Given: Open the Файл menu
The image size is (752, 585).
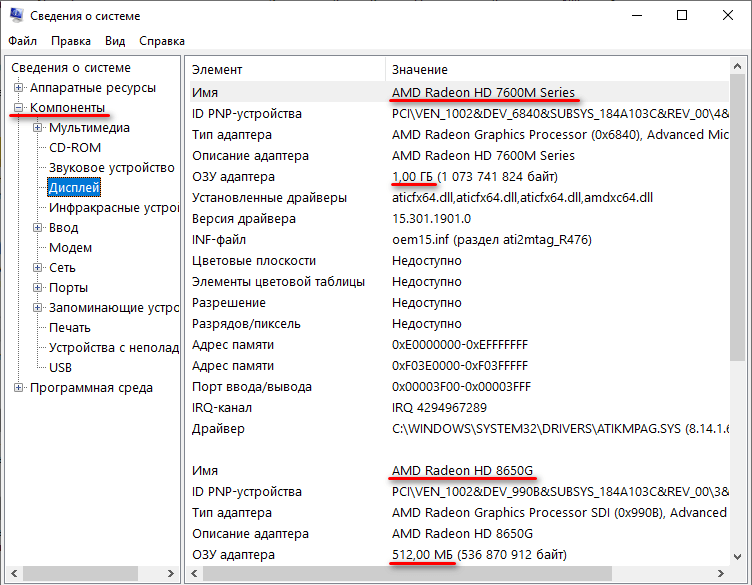Looking at the screenshot, I should [x=22, y=41].
